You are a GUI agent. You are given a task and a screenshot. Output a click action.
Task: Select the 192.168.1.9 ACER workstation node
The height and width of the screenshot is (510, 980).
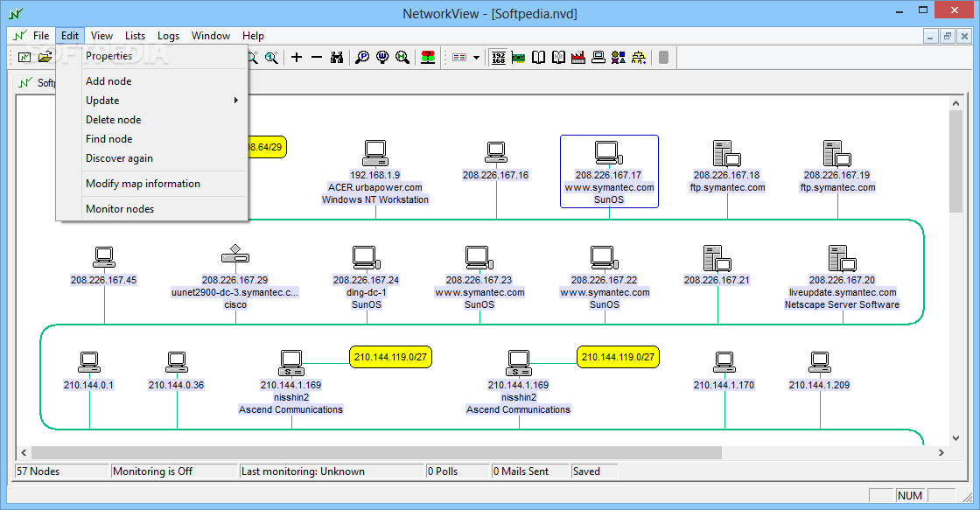[375, 153]
